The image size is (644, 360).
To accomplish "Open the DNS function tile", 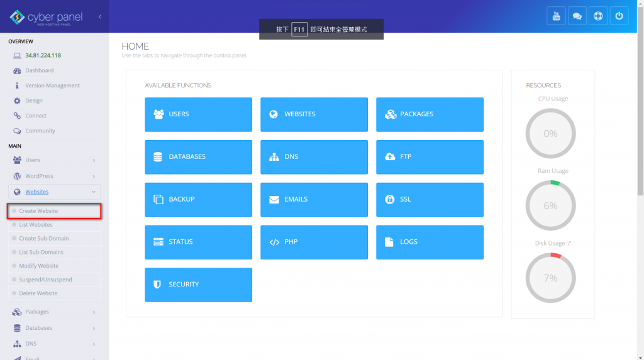I will (x=314, y=157).
